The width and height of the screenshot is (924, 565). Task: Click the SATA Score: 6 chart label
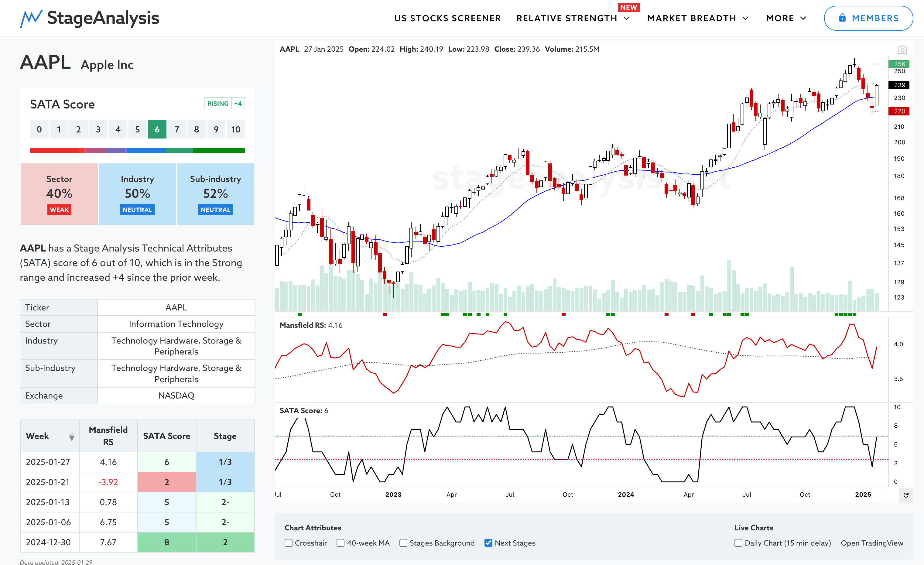[304, 410]
